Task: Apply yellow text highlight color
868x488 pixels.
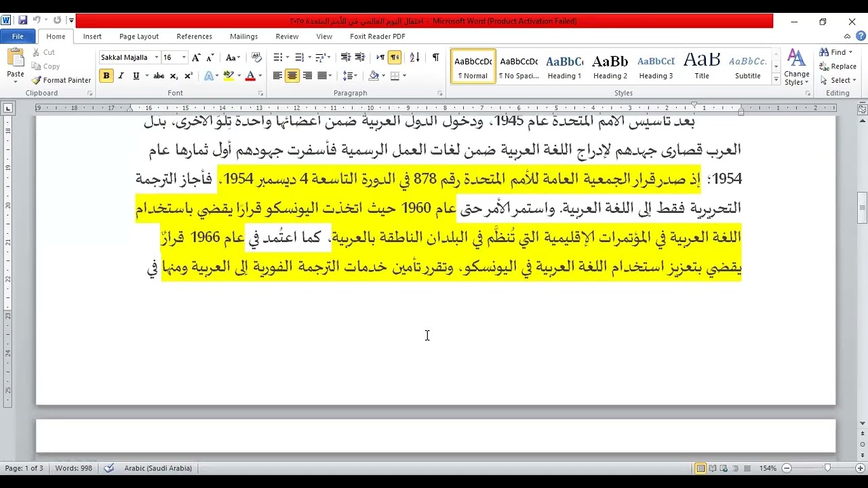Action: click(x=229, y=76)
